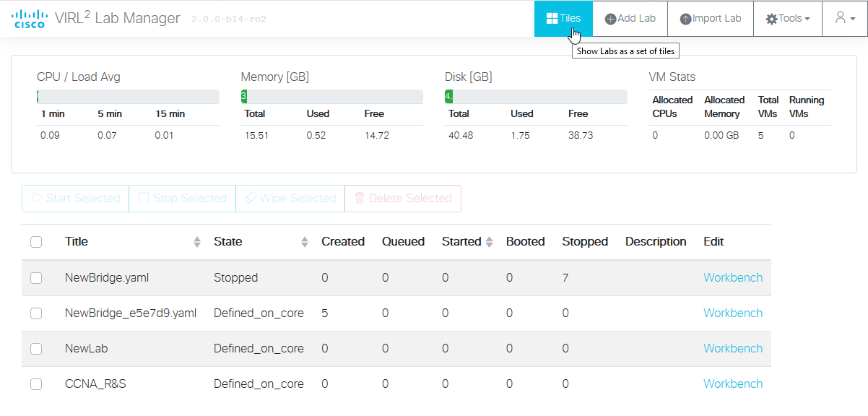Click the Total VMs value 5
Viewport: 868px width, 416px height.
pos(760,135)
